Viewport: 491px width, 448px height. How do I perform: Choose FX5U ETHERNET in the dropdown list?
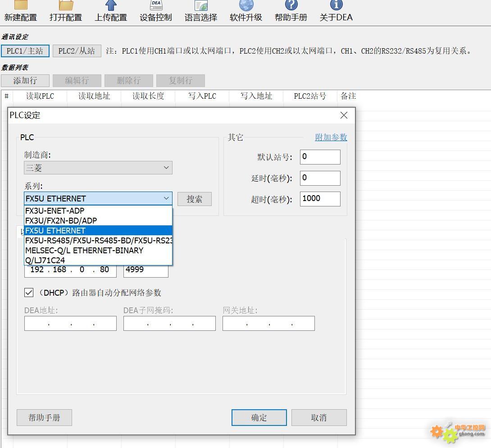tap(98, 231)
